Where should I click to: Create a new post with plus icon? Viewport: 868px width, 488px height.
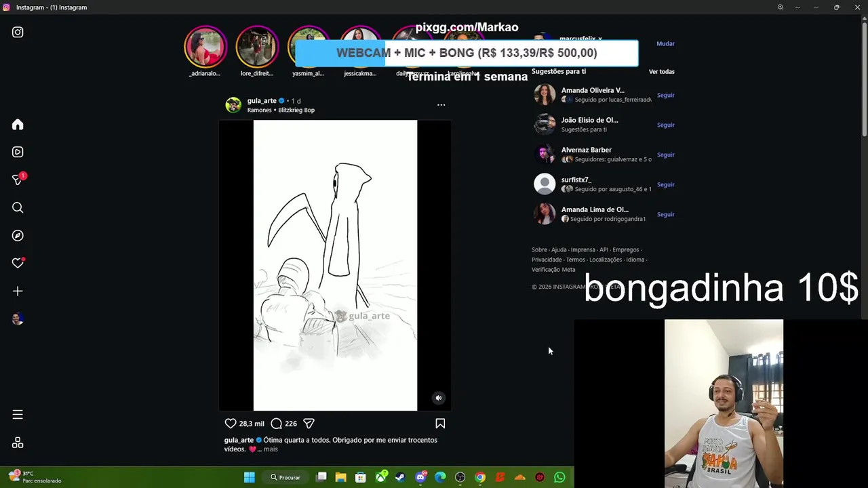[18, 291]
